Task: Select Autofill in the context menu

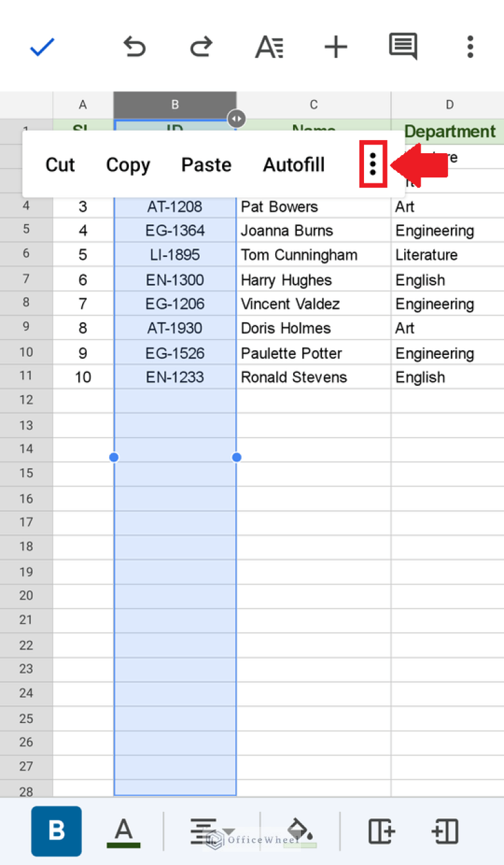Action: point(294,164)
